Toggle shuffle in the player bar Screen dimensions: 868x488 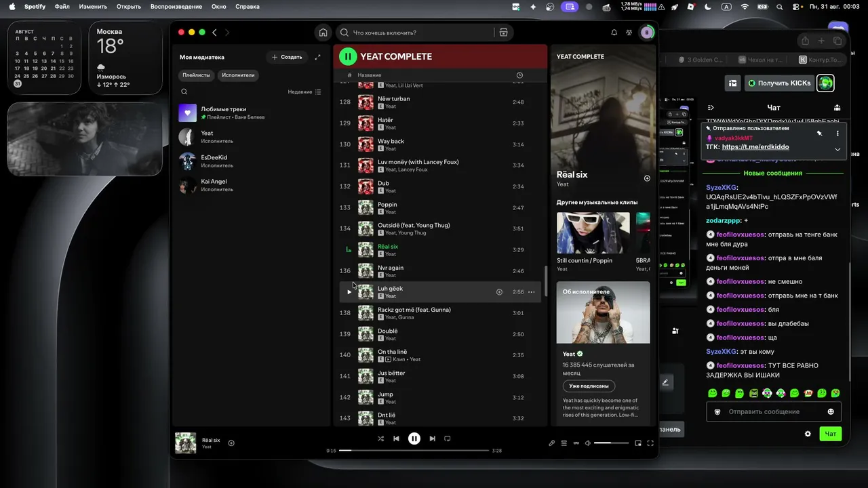(380, 439)
